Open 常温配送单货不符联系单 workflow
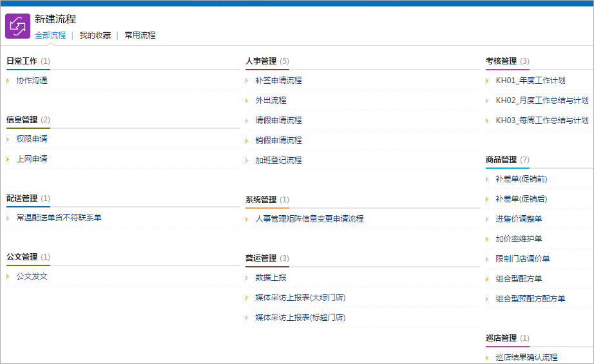The image size is (594, 364). click(59, 218)
